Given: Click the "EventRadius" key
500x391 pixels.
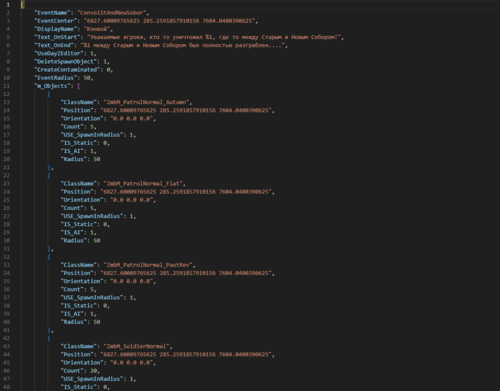Looking at the screenshot, I should pos(55,78).
